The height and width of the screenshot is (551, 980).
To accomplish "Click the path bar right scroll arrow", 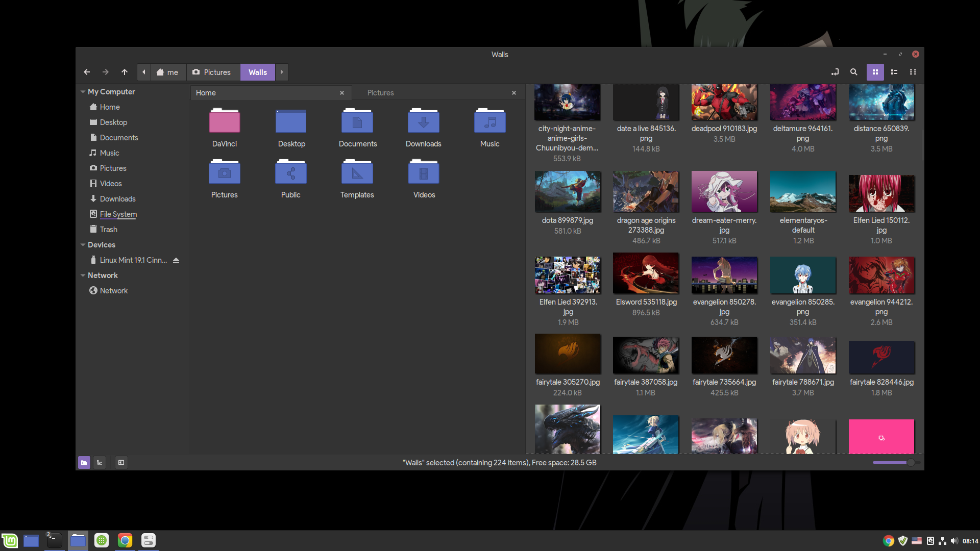I will pos(282,72).
